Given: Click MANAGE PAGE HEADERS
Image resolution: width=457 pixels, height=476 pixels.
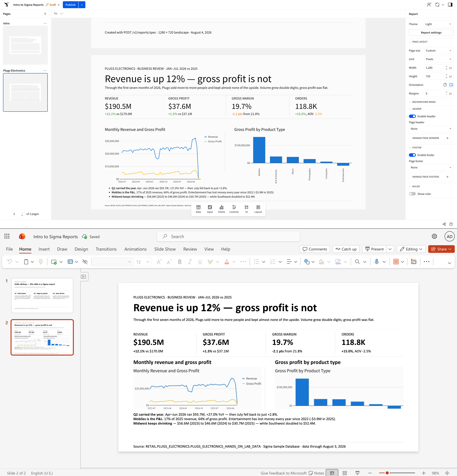Looking at the screenshot, I should point(431,138).
